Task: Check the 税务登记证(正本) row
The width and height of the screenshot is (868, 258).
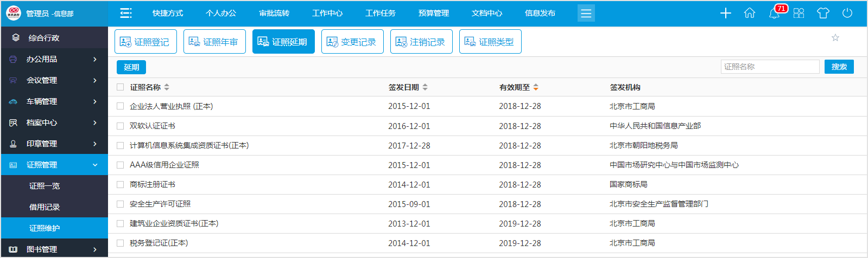Action: click(120, 243)
